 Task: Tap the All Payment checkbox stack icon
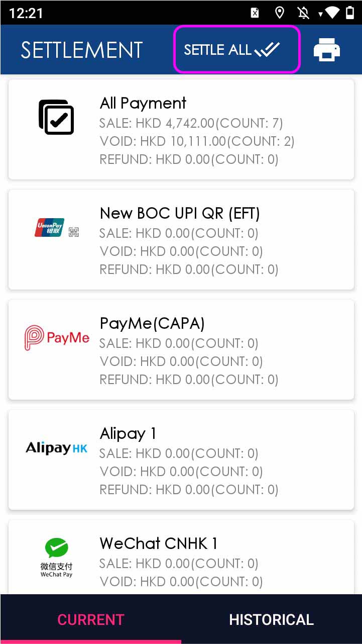pos(56,117)
